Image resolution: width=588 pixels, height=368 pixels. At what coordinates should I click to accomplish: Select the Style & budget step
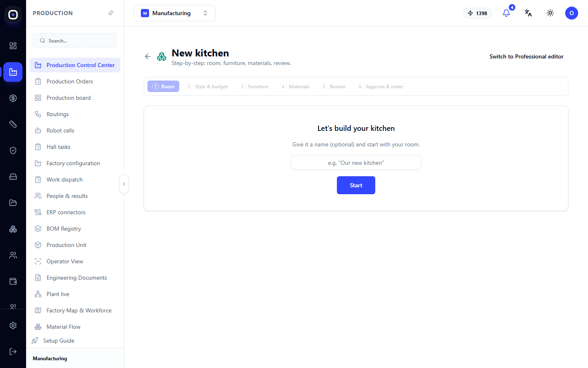(207, 87)
